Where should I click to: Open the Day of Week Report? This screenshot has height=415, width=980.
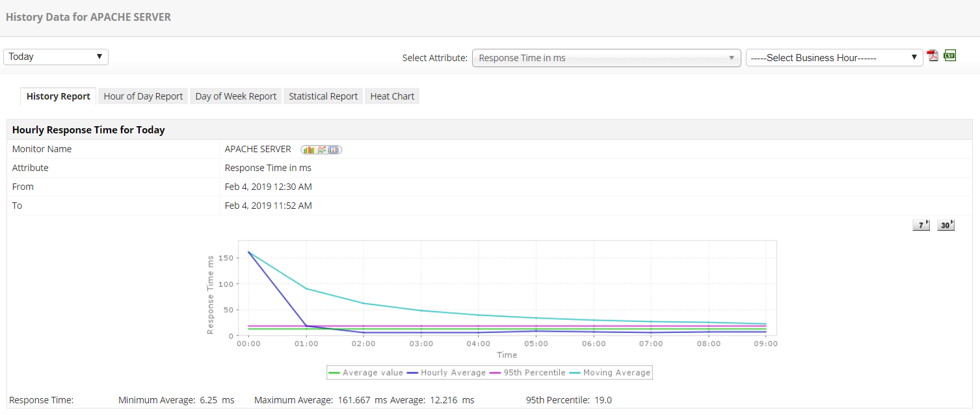[235, 96]
